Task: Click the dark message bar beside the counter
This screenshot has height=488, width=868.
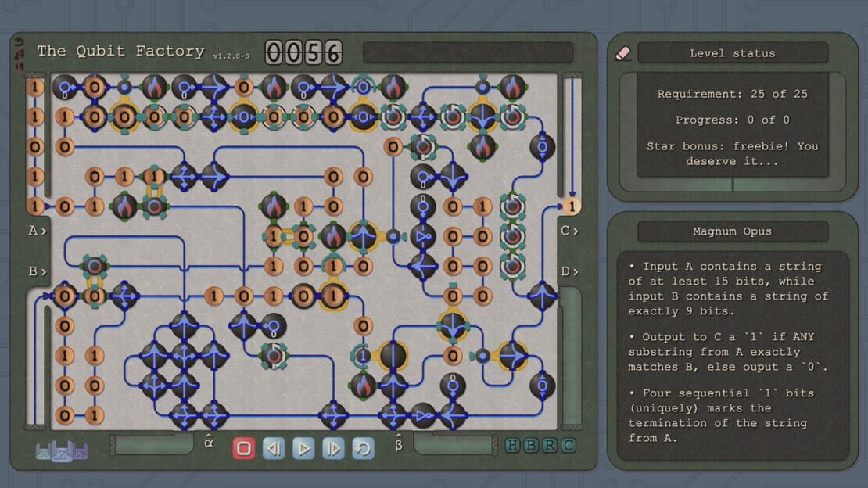Action: [468, 52]
